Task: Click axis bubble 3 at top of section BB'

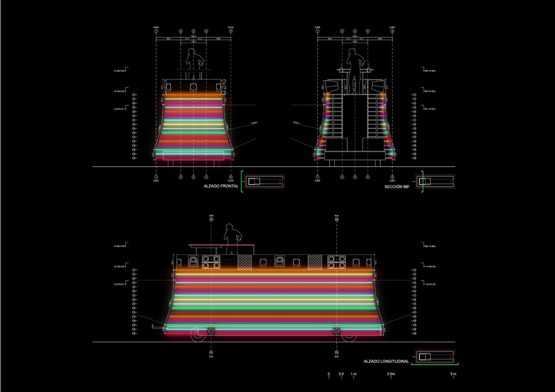Action: (x=355, y=31)
